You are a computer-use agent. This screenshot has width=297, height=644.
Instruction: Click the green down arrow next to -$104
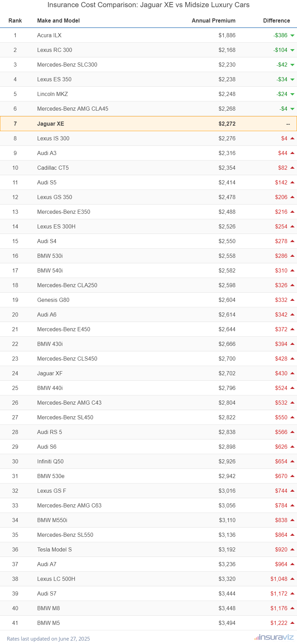click(292, 50)
